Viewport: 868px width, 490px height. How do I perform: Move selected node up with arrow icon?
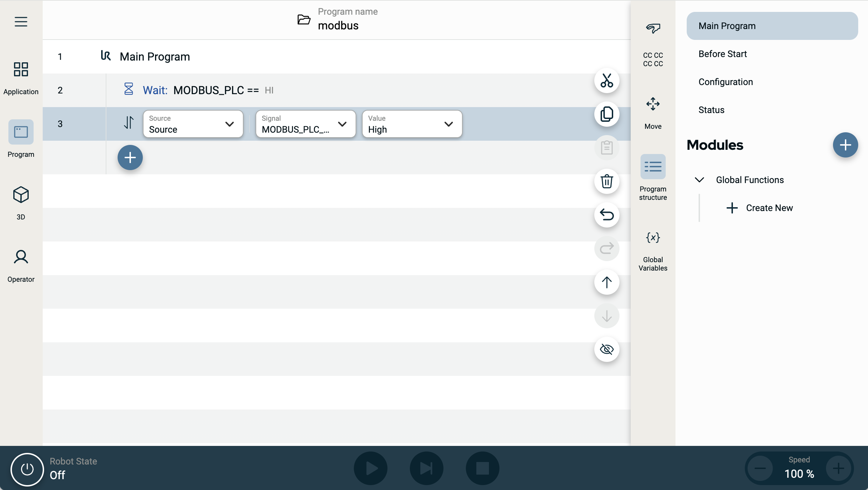(x=607, y=282)
